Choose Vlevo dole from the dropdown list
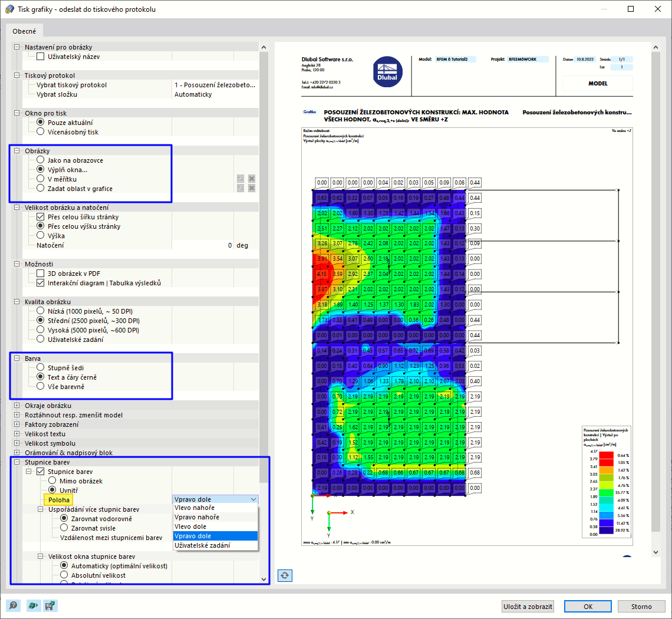This screenshot has width=672, height=619. (216, 526)
